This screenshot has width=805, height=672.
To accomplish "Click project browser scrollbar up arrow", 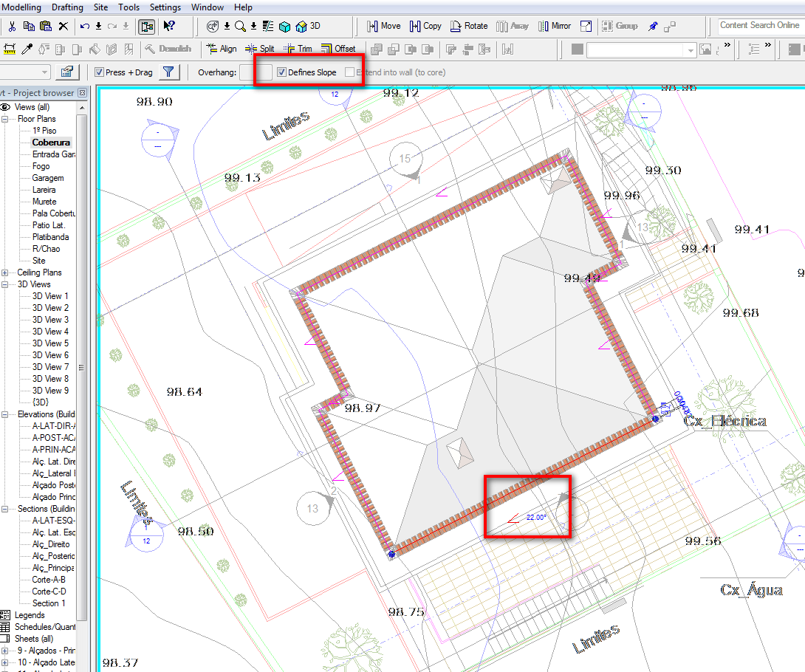I will click(x=82, y=107).
